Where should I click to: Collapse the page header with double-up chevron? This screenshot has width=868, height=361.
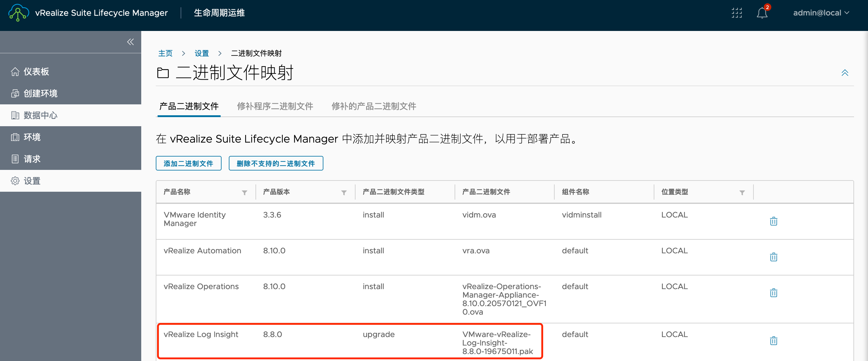pos(844,73)
